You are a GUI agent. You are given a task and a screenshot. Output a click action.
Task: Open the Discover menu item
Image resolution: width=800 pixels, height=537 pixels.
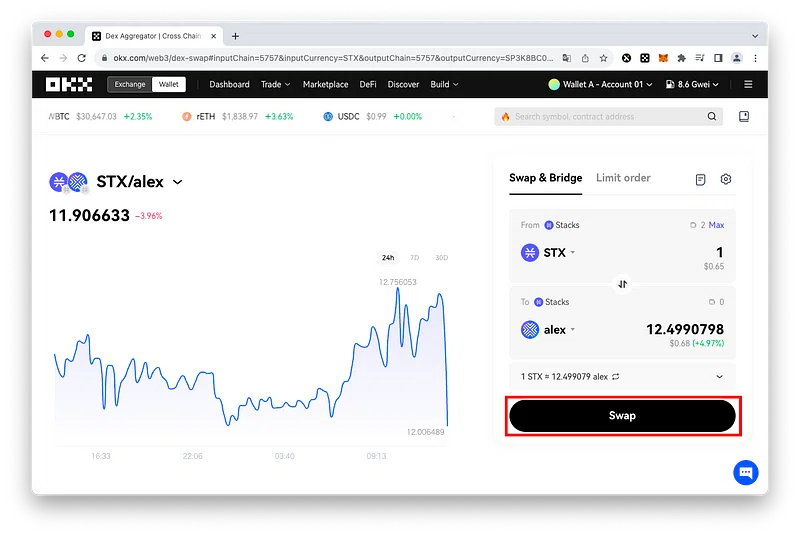point(403,84)
